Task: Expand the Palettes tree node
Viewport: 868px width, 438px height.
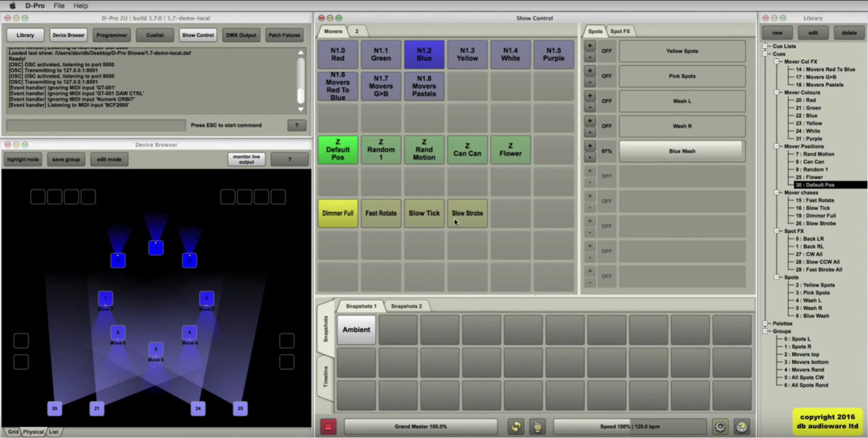Action: click(x=766, y=323)
